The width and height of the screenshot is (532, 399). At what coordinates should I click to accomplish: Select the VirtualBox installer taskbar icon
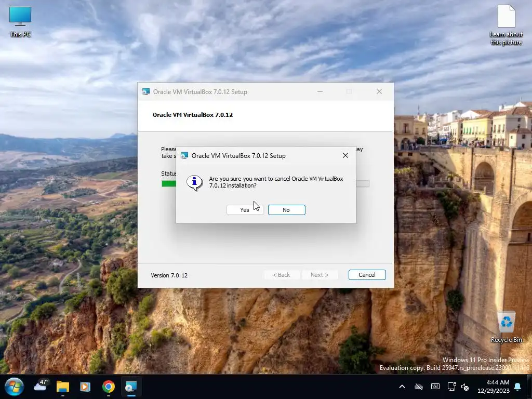point(131,387)
